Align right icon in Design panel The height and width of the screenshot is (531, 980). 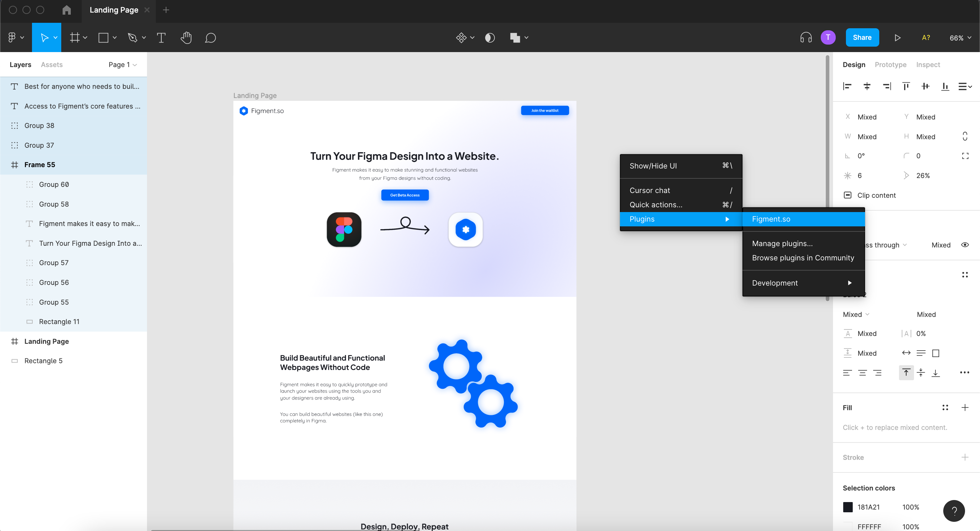[887, 86]
